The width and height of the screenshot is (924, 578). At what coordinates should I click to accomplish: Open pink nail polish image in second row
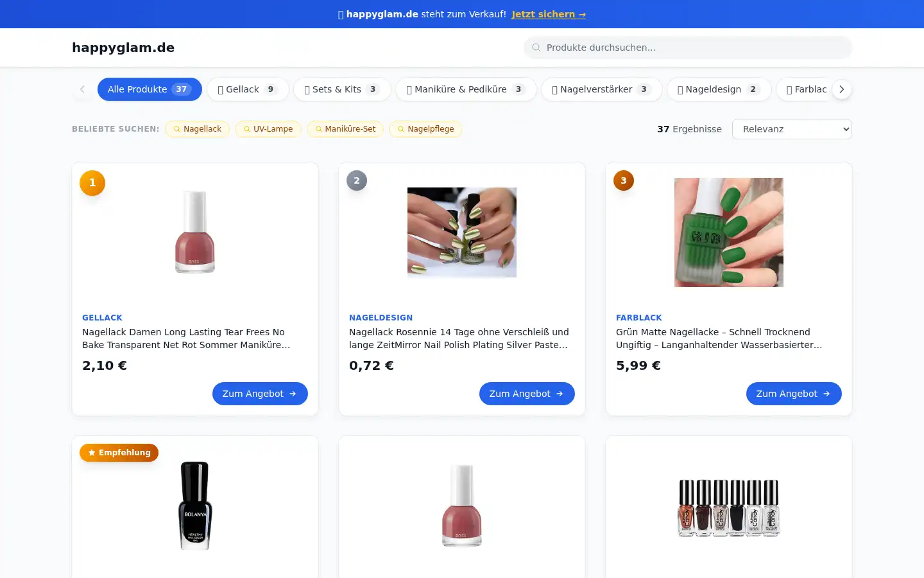click(x=462, y=506)
